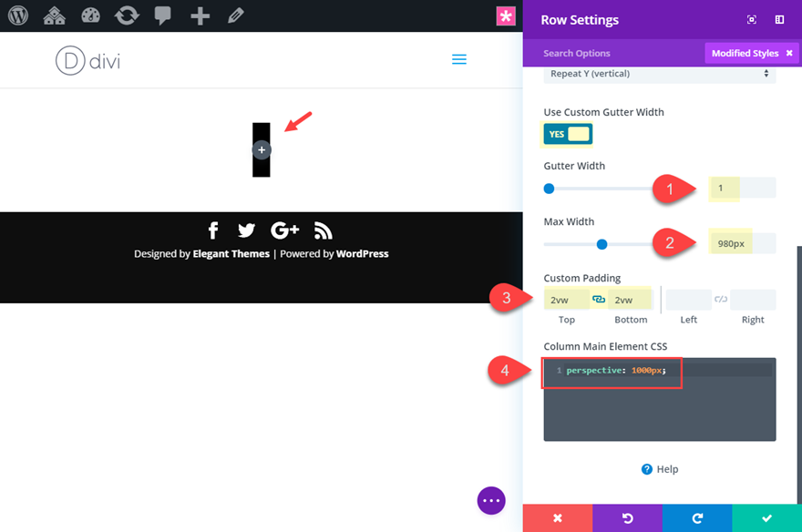Viewport: 802px width, 532px height.
Task: Open the dashboard gauge icon
Action: click(x=90, y=15)
